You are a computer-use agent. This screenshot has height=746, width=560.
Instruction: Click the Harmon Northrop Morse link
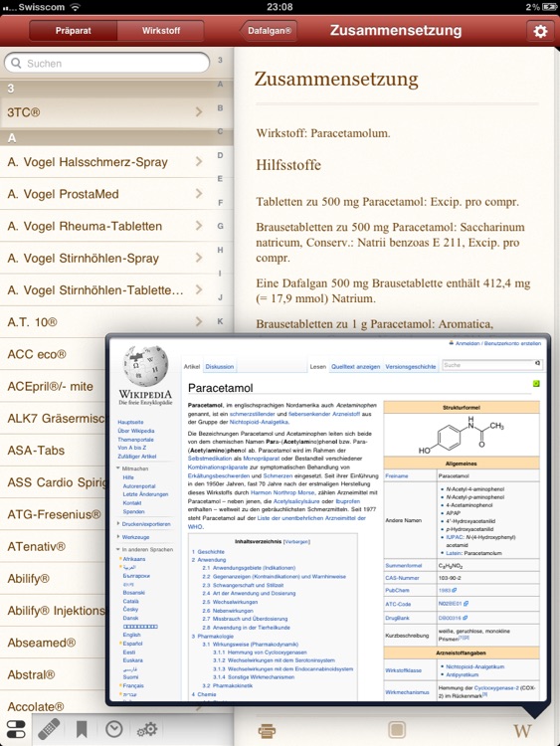pyautogui.click(x=282, y=492)
